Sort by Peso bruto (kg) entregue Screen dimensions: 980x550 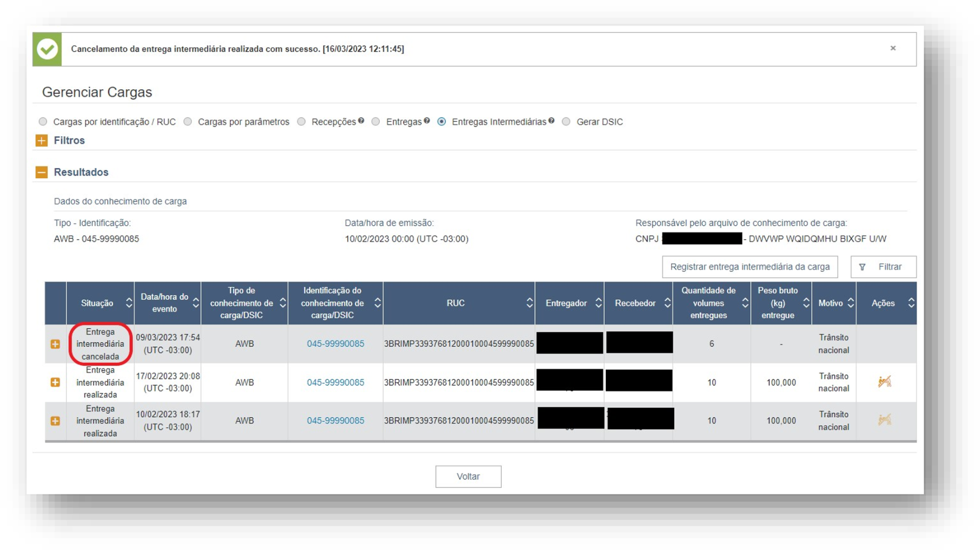(806, 303)
